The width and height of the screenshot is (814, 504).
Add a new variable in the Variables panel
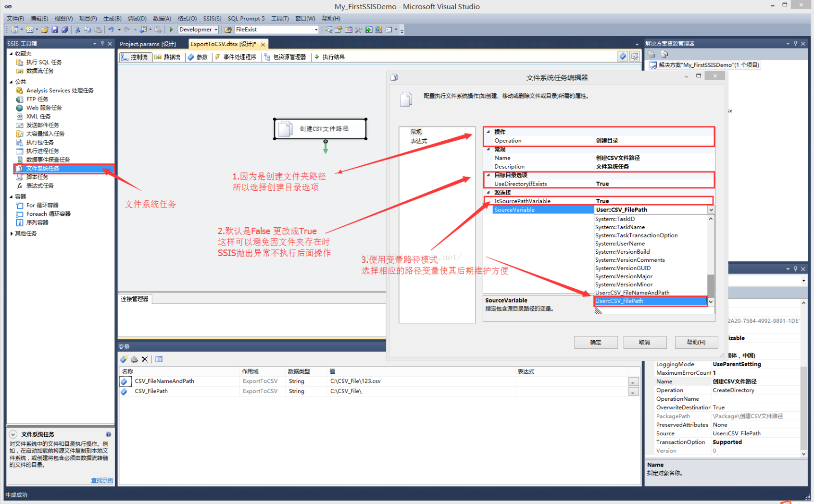click(x=124, y=359)
